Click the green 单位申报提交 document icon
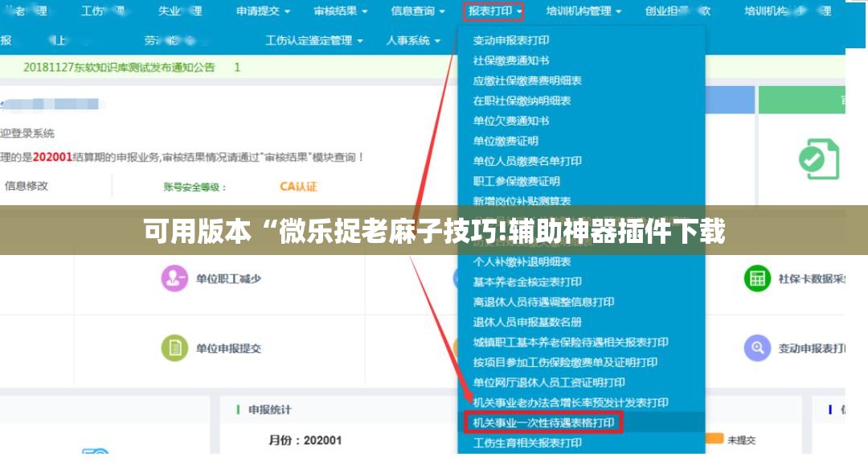This screenshot has width=868, height=461. 174,348
